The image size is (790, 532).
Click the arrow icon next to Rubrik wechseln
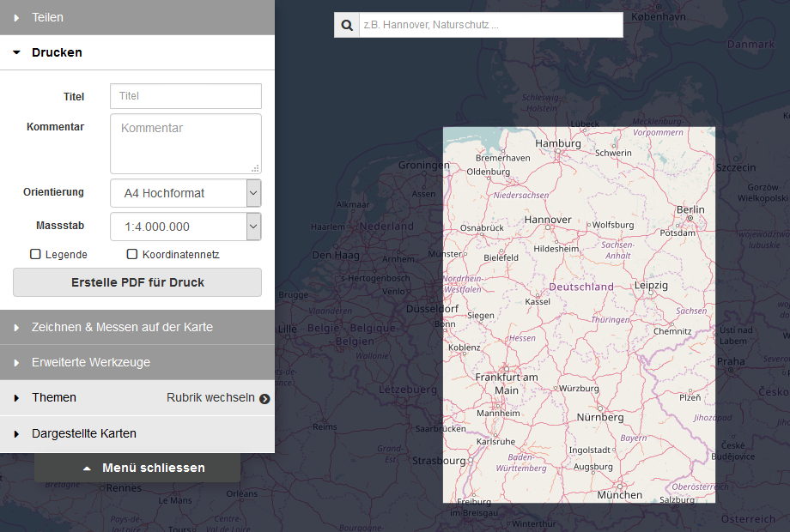(x=264, y=398)
